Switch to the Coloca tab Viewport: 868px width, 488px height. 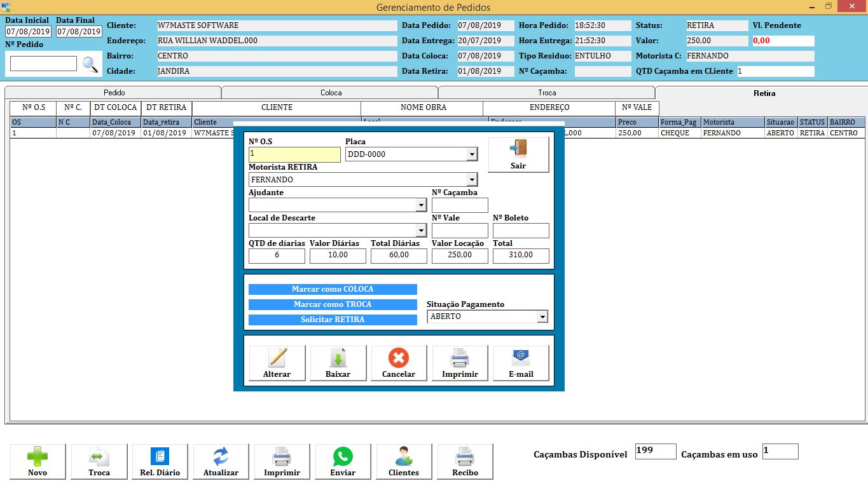(331, 93)
